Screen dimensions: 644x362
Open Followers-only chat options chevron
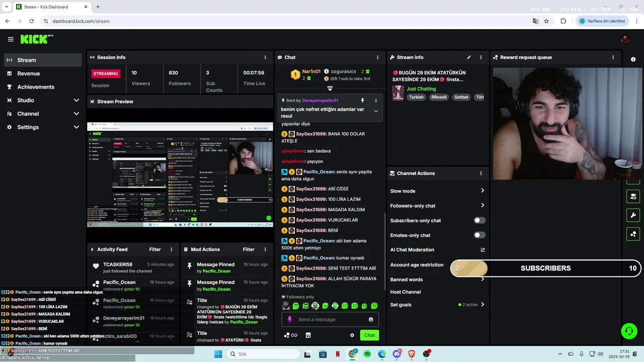click(482, 206)
